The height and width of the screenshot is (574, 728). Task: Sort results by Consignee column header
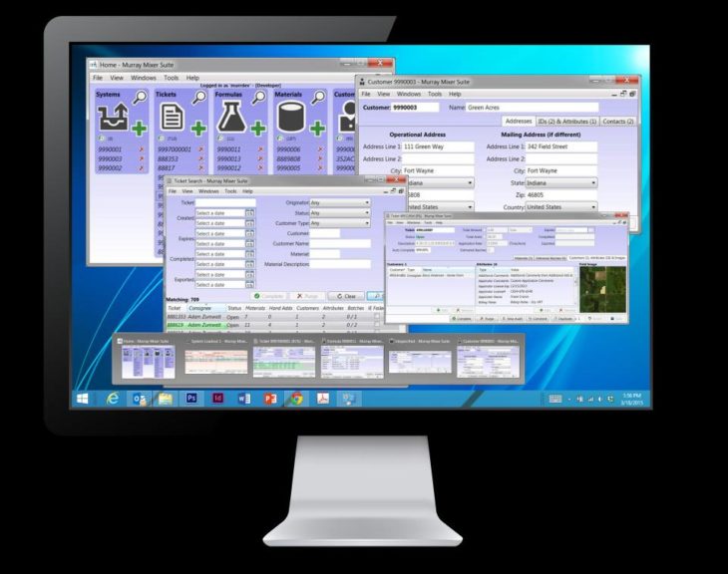[x=199, y=308]
